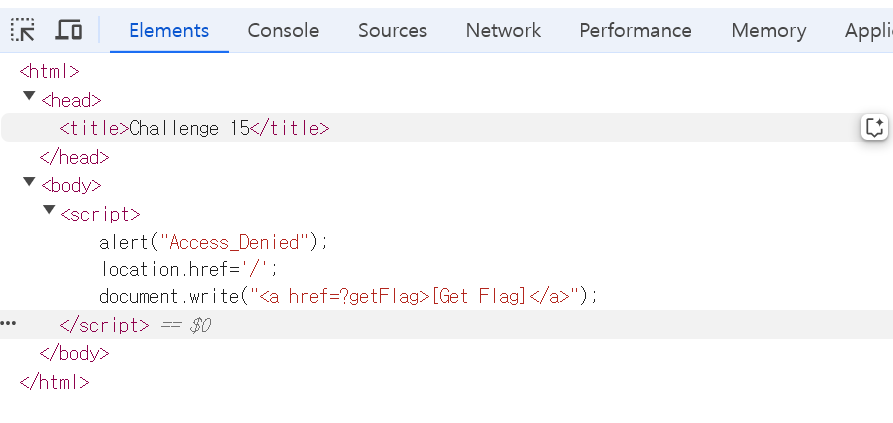Image resolution: width=893 pixels, height=423 pixels.
Task: Click the "Challenge 15" title text
Action: click(190, 129)
